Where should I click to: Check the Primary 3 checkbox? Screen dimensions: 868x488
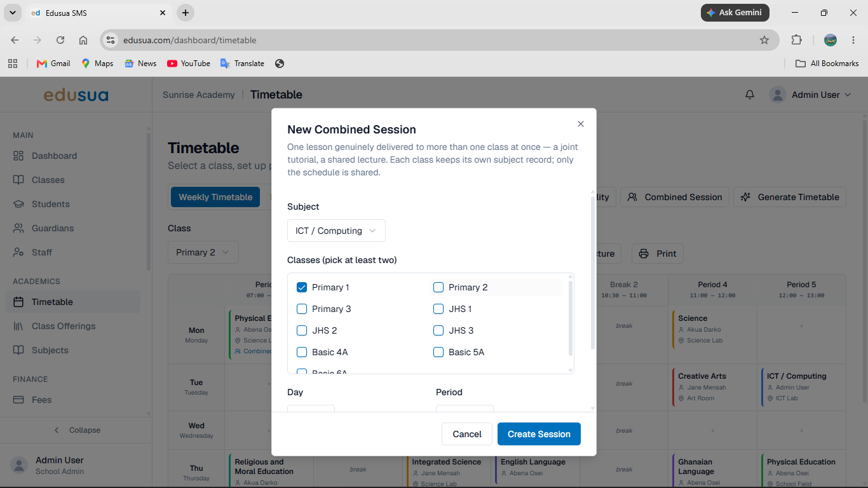tap(302, 309)
